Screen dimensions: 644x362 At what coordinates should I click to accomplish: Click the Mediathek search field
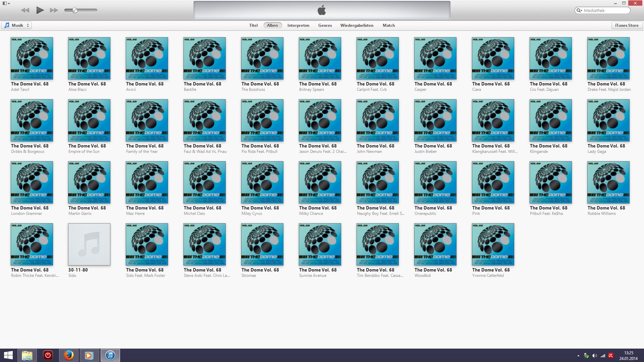point(602,10)
